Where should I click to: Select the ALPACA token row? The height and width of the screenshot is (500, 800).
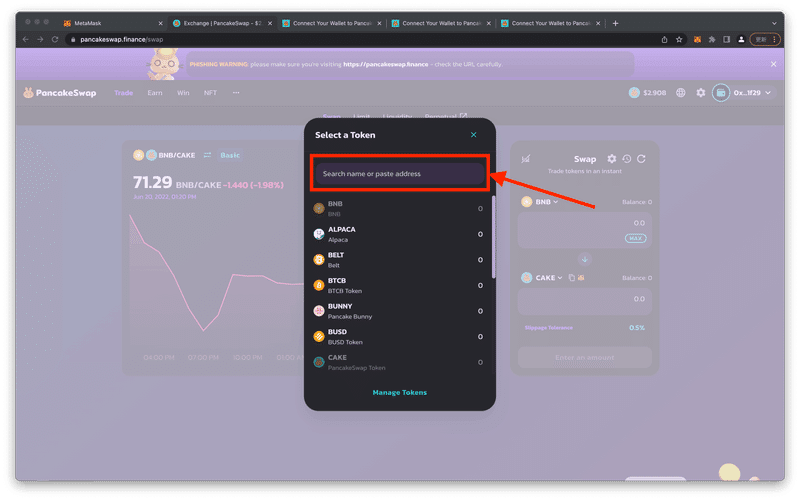click(398, 234)
